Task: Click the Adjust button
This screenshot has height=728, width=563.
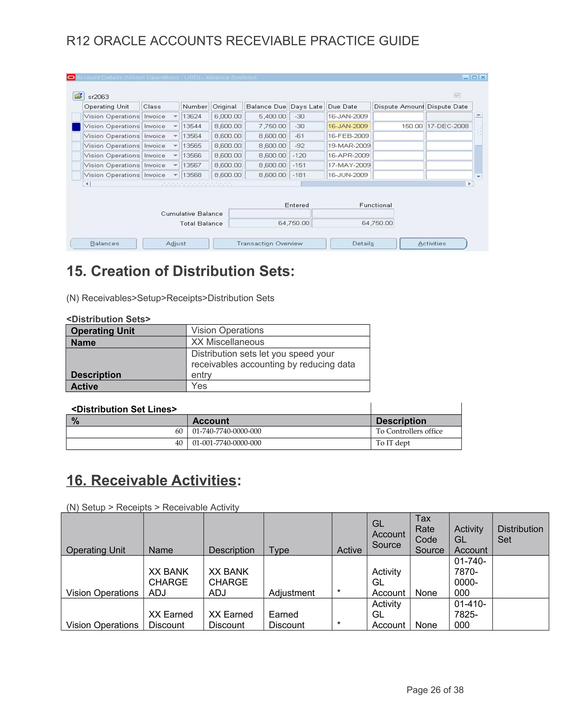Action: [176, 244]
